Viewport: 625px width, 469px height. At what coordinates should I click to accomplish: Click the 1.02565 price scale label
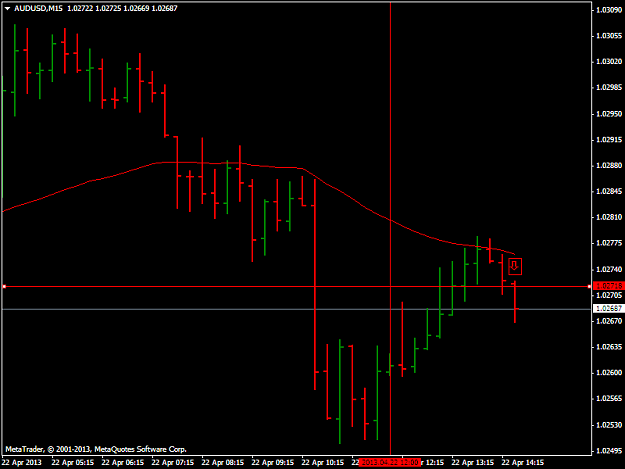[609, 399]
